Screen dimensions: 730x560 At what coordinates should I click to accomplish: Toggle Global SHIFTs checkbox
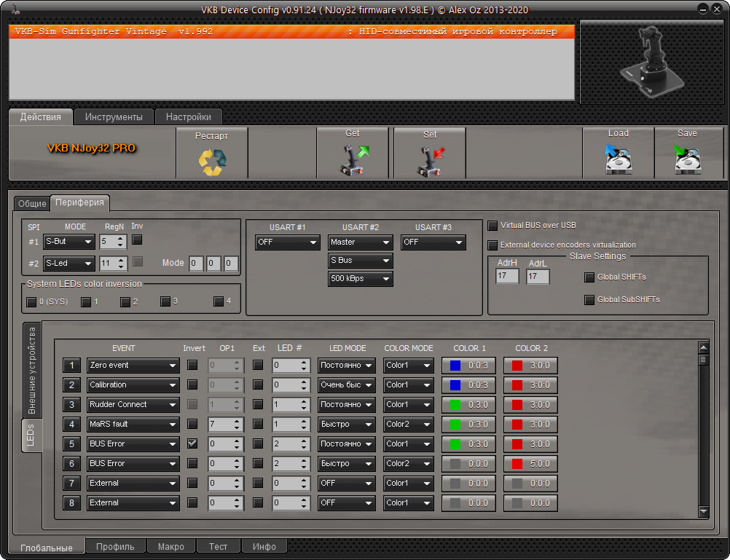[x=589, y=277]
